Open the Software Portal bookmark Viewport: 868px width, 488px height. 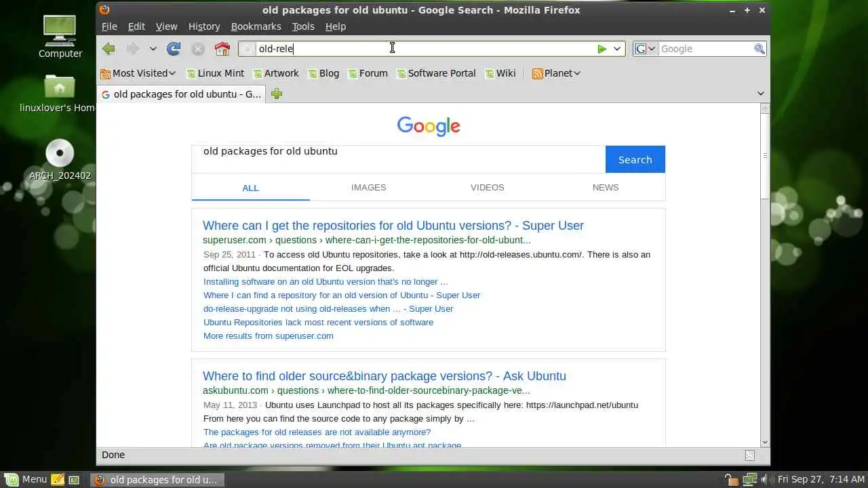click(x=436, y=73)
